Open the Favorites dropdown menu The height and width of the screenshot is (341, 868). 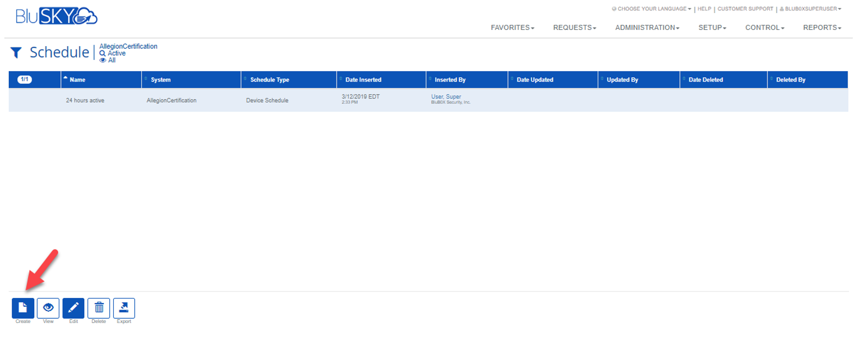(512, 28)
